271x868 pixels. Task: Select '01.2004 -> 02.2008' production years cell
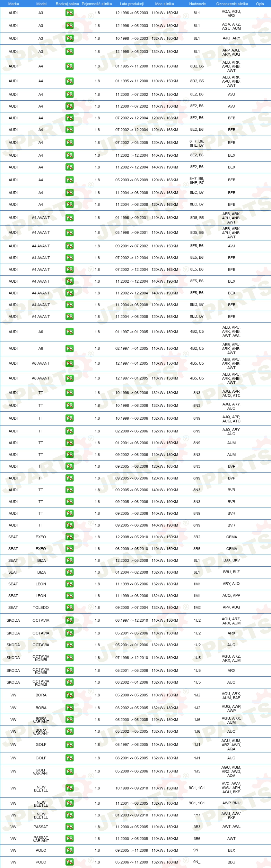(132, 573)
